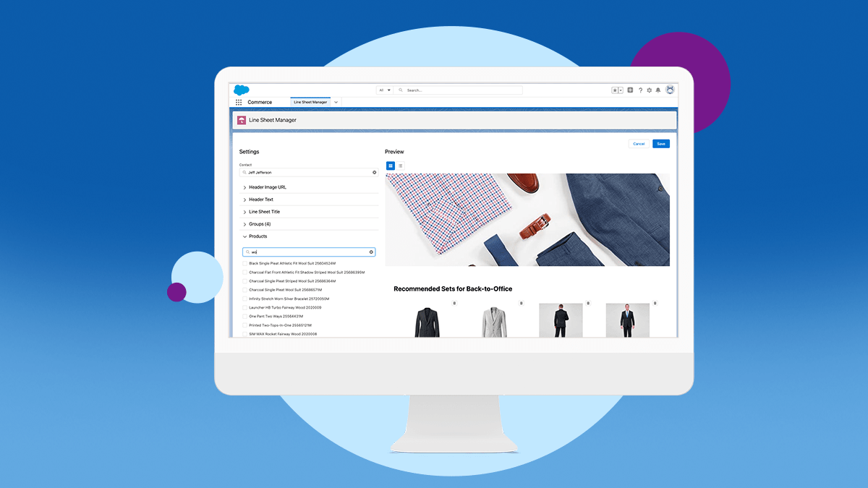
Task: Open the Help question mark icon
Action: (x=640, y=90)
